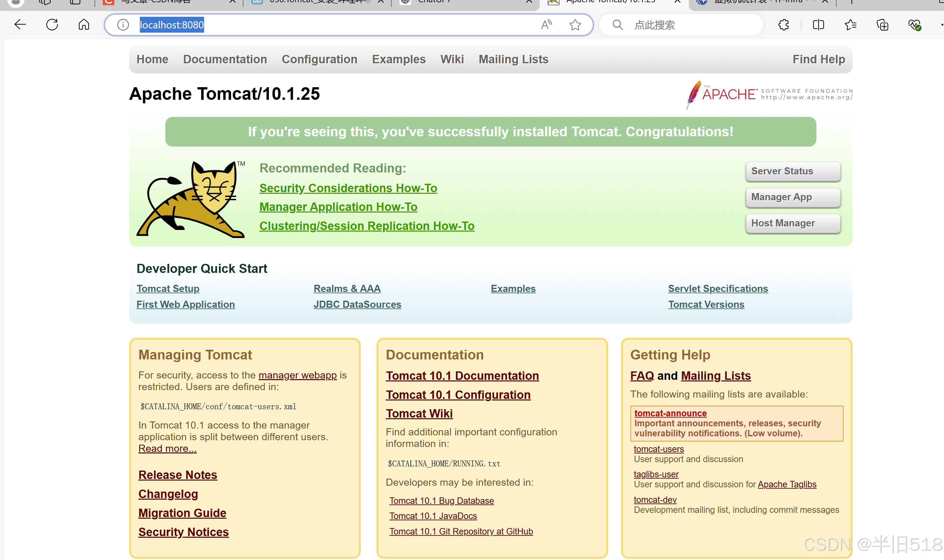Open Mailing Lists in the navigation bar
This screenshot has width=944, height=560.
coord(513,59)
